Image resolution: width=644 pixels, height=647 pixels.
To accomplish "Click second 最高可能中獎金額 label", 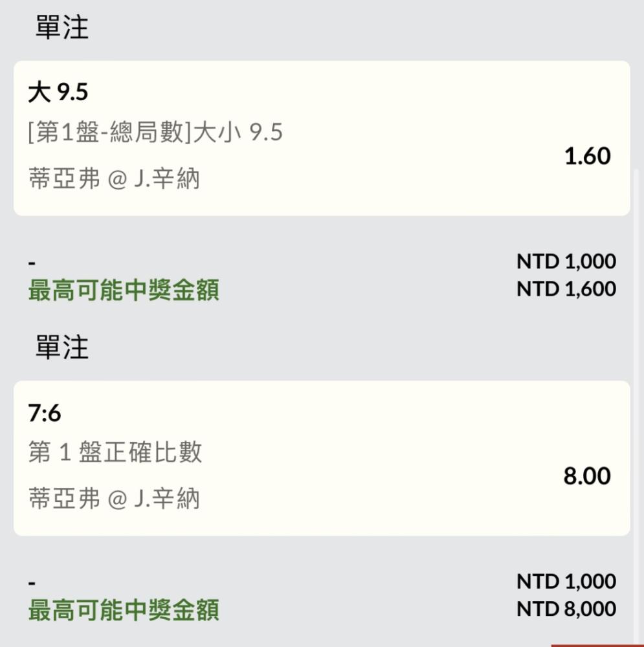I will click(x=124, y=610).
